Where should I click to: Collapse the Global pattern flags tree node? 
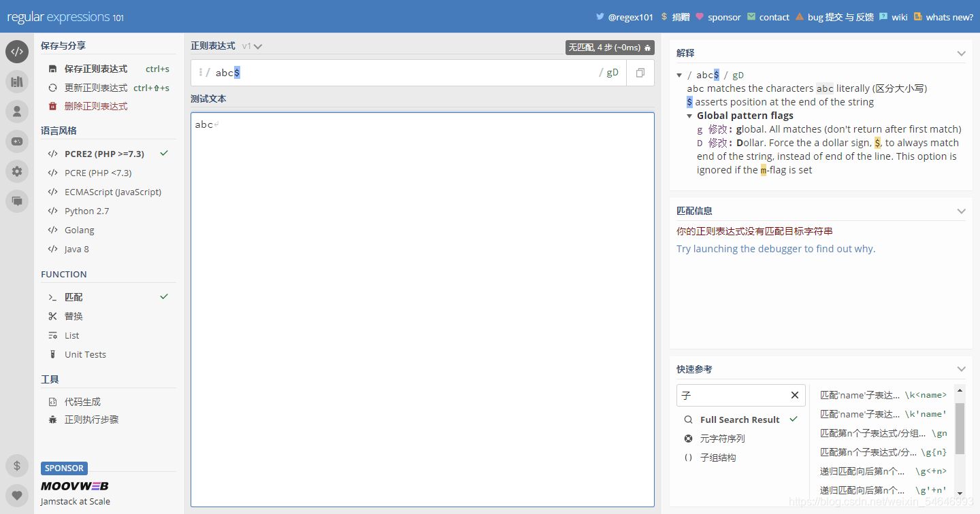pyautogui.click(x=689, y=116)
